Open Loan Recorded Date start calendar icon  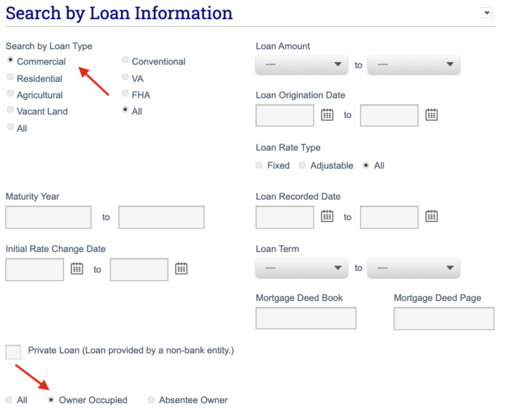coord(327,216)
